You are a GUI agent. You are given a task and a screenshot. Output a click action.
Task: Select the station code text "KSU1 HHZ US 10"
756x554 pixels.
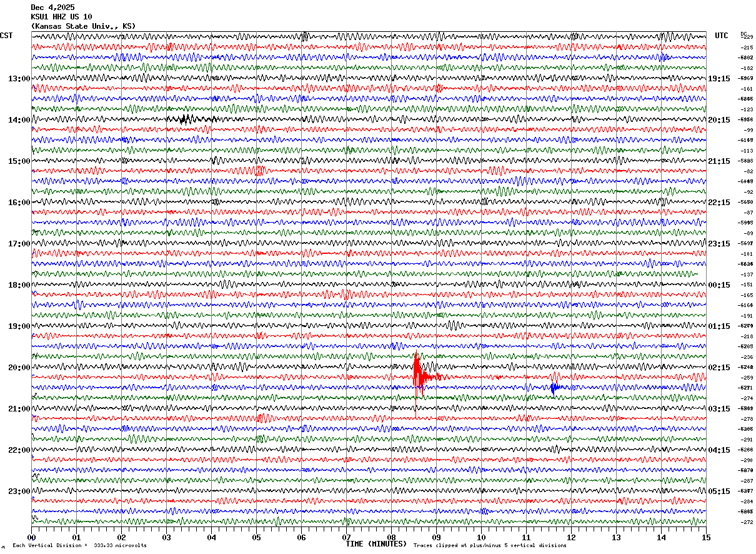pos(61,17)
